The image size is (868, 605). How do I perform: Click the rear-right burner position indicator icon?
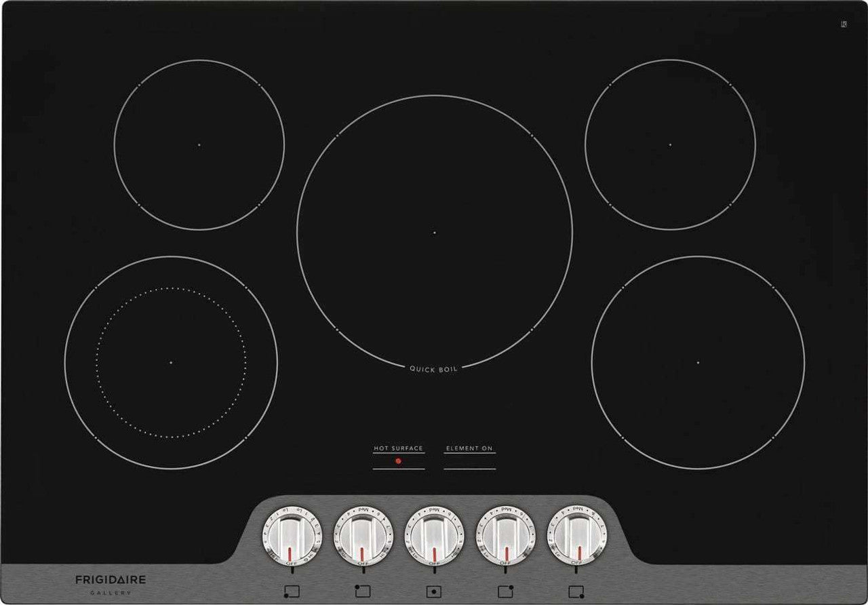click(x=505, y=590)
